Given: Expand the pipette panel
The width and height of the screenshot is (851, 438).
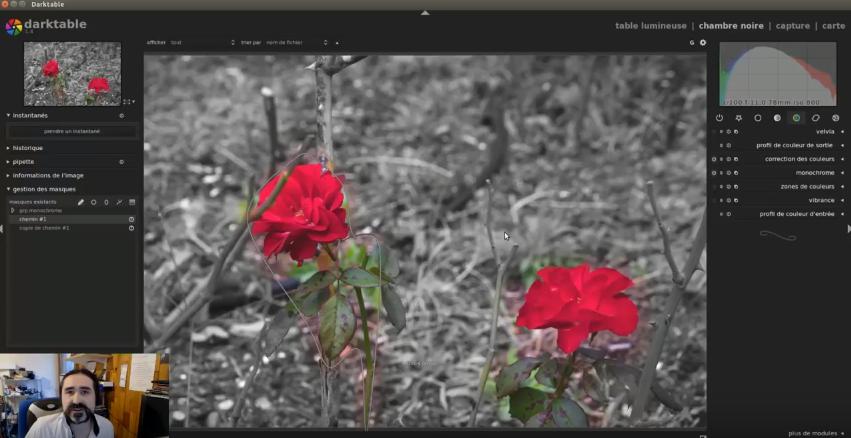Looking at the screenshot, I should click(8, 162).
